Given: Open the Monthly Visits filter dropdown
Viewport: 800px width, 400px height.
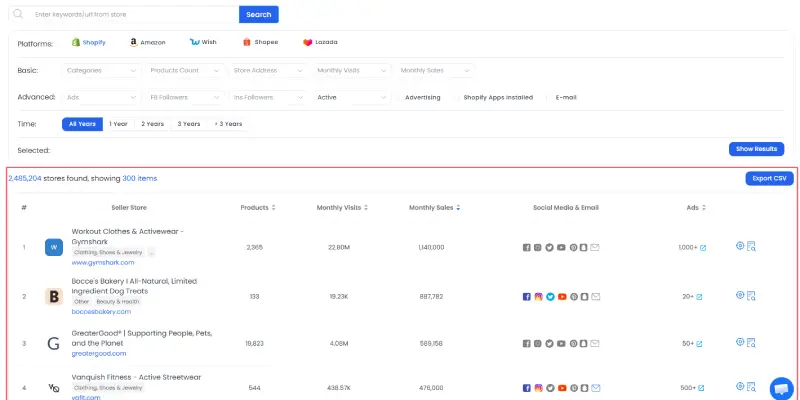Looking at the screenshot, I should tap(352, 71).
